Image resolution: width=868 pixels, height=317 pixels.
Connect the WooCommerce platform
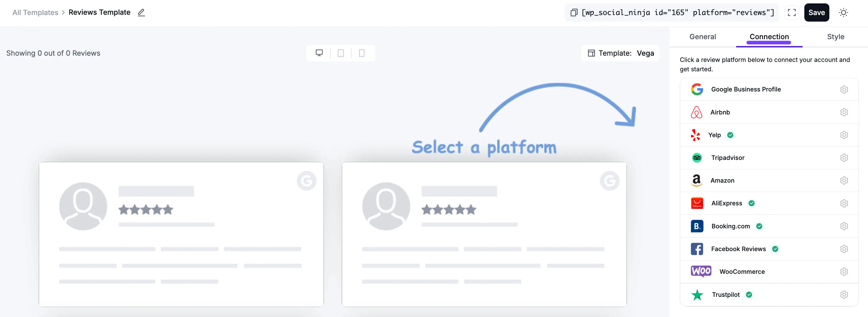(742, 271)
